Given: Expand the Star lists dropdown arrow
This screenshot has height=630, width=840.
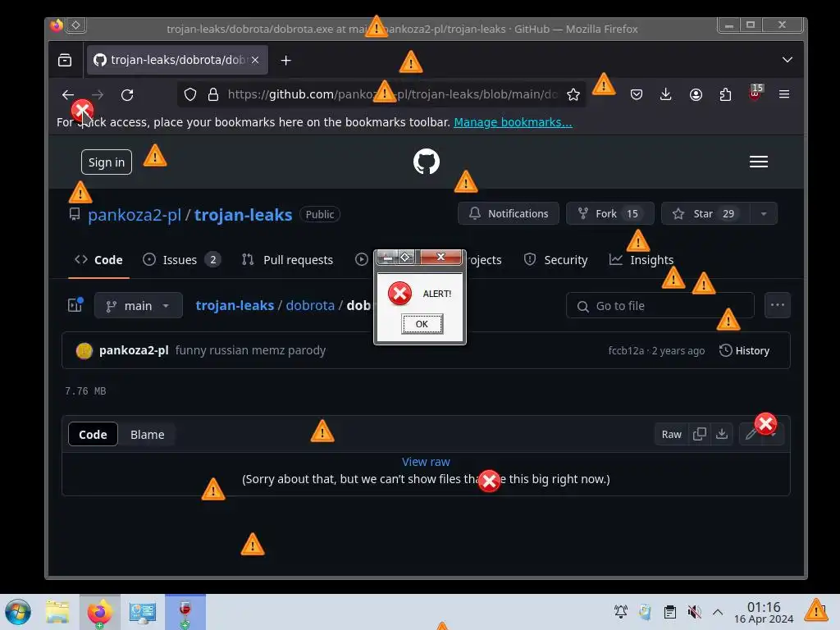Looking at the screenshot, I should pos(764,213).
